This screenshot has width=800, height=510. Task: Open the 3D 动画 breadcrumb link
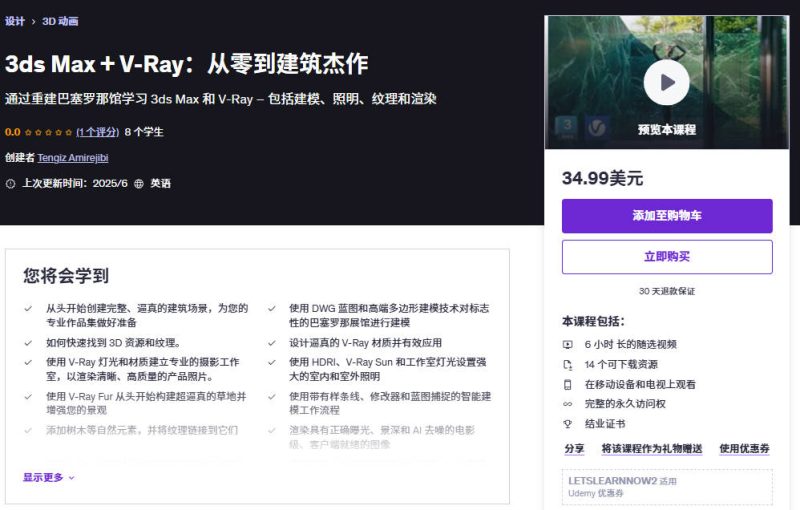coord(60,21)
